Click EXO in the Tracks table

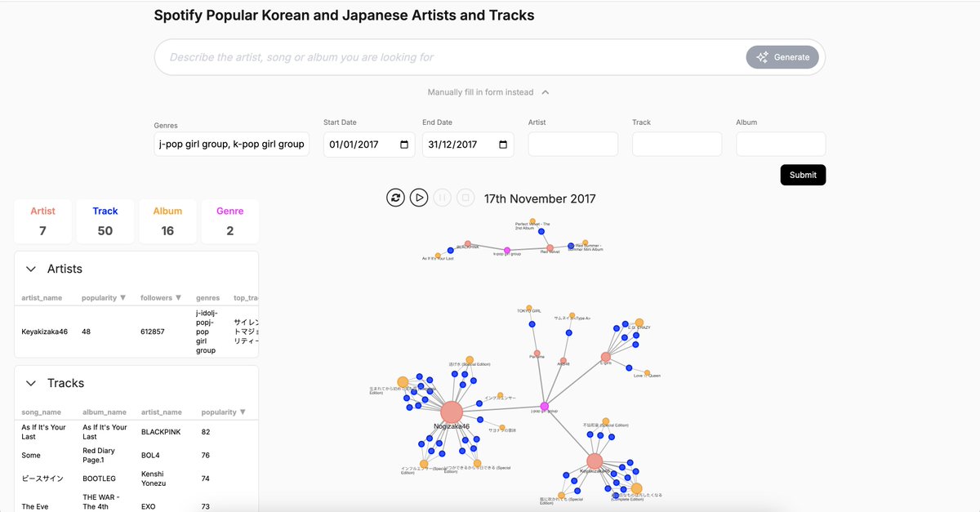pyautogui.click(x=149, y=506)
